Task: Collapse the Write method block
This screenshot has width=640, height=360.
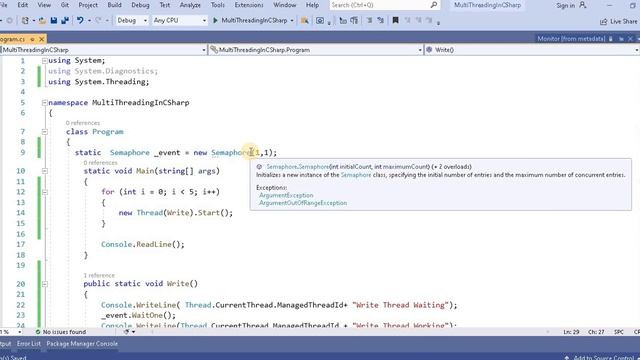Action: coord(44,284)
